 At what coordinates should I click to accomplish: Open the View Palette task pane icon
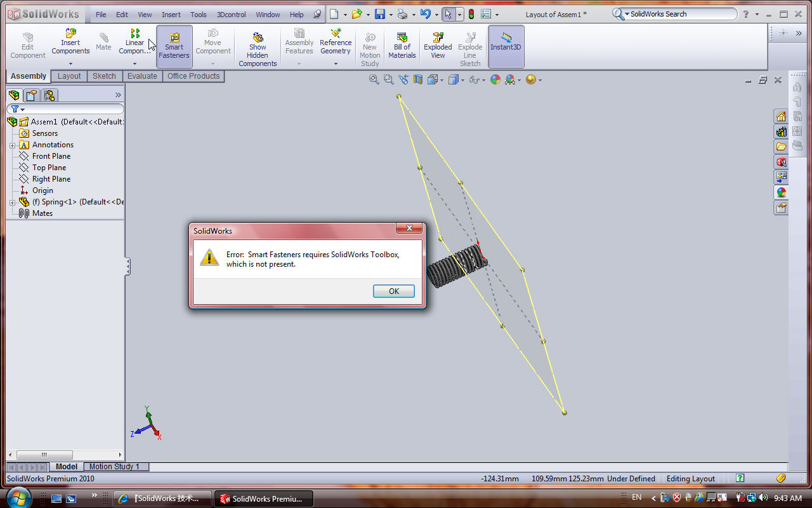781,177
